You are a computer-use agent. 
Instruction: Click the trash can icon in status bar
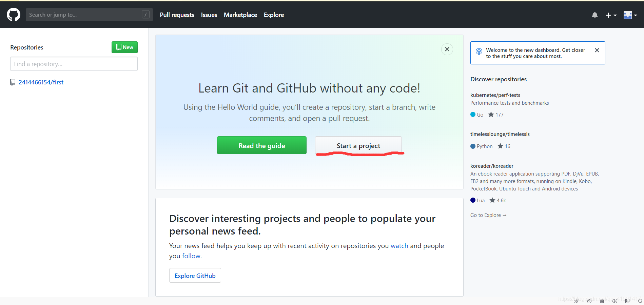[x=602, y=301]
